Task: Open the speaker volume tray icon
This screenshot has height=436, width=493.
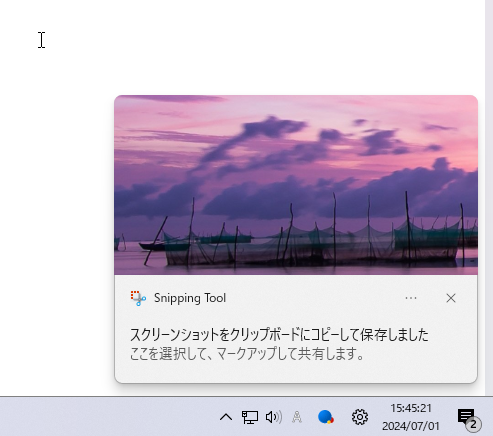Action: pos(274,417)
